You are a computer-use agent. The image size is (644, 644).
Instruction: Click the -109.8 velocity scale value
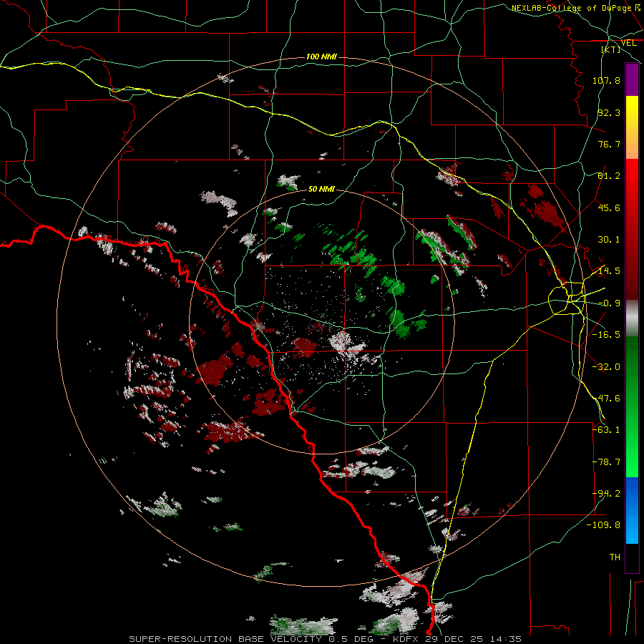pos(603,525)
